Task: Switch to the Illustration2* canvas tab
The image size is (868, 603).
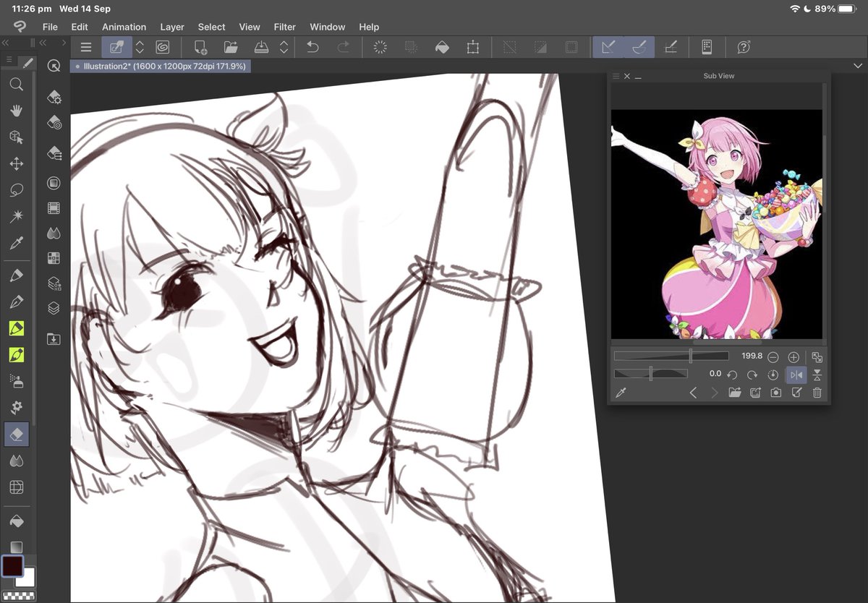Action: coord(161,66)
